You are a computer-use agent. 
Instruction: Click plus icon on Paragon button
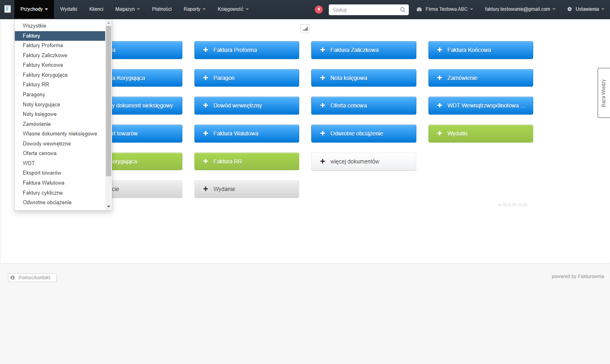(x=206, y=78)
